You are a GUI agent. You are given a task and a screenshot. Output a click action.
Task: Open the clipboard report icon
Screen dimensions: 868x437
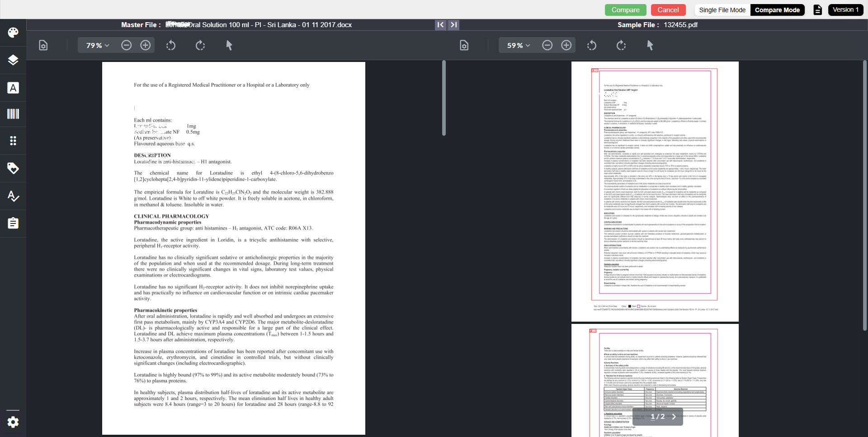[x=13, y=223]
